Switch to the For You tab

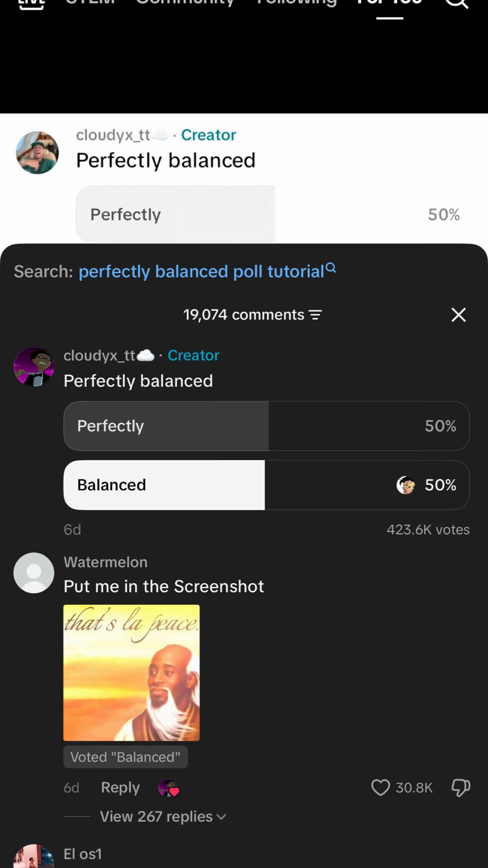point(390,3)
